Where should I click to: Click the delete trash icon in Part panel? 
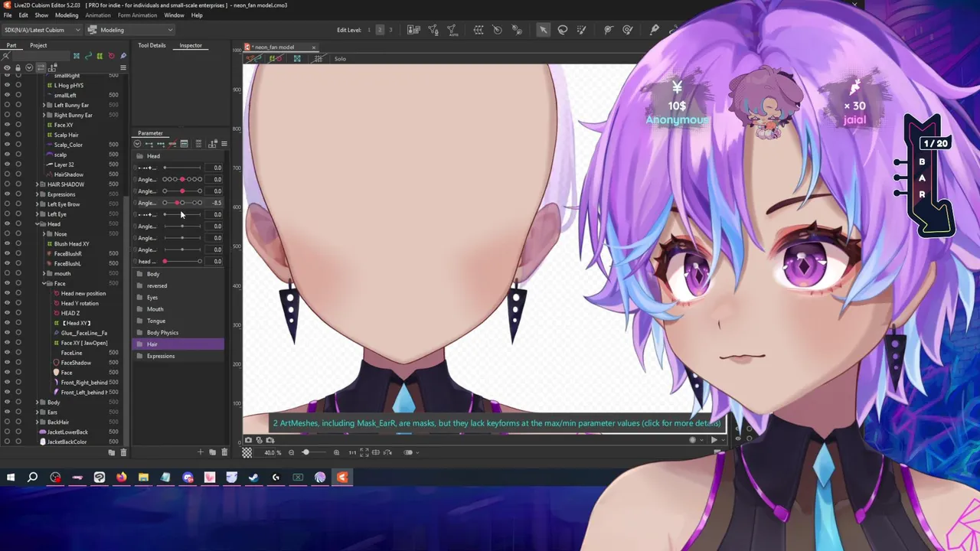pyautogui.click(x=123, y=452)
